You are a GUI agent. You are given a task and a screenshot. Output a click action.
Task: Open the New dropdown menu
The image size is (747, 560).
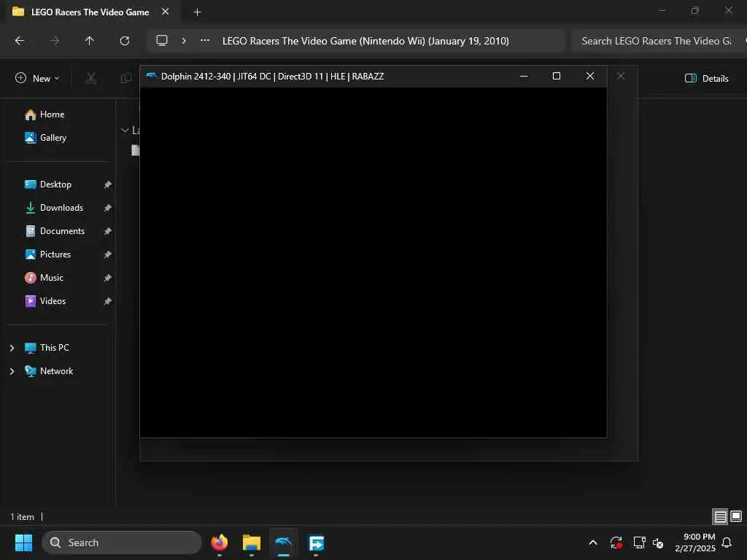[x=38, y=78]
